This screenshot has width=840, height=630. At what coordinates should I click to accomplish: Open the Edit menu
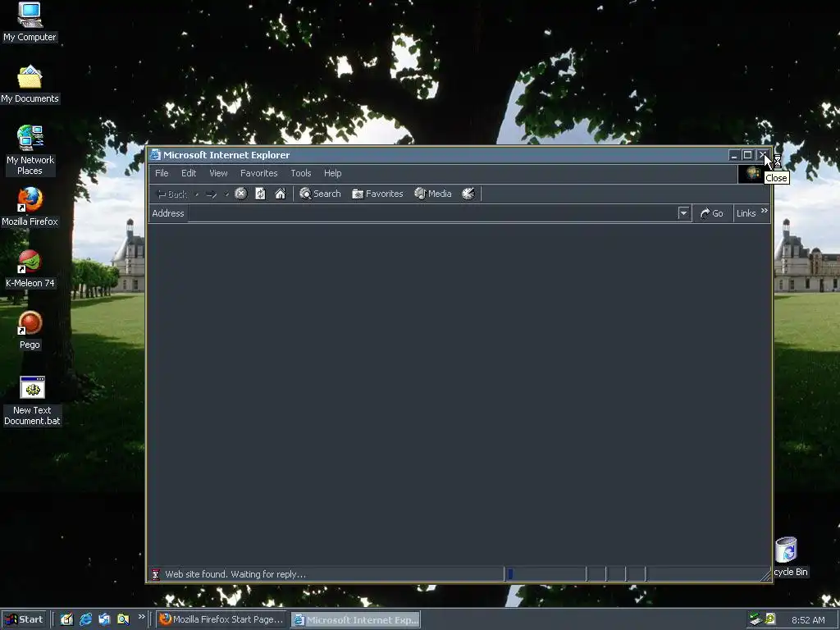coord(189,173)
